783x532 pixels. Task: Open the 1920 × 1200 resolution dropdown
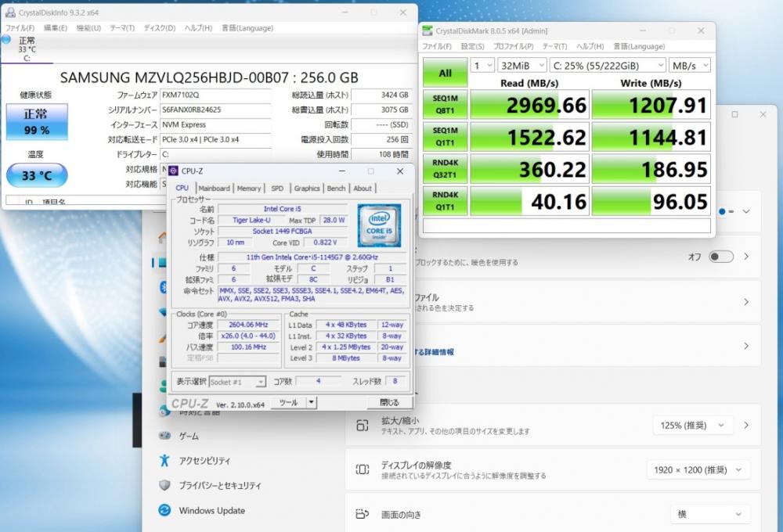698,469
